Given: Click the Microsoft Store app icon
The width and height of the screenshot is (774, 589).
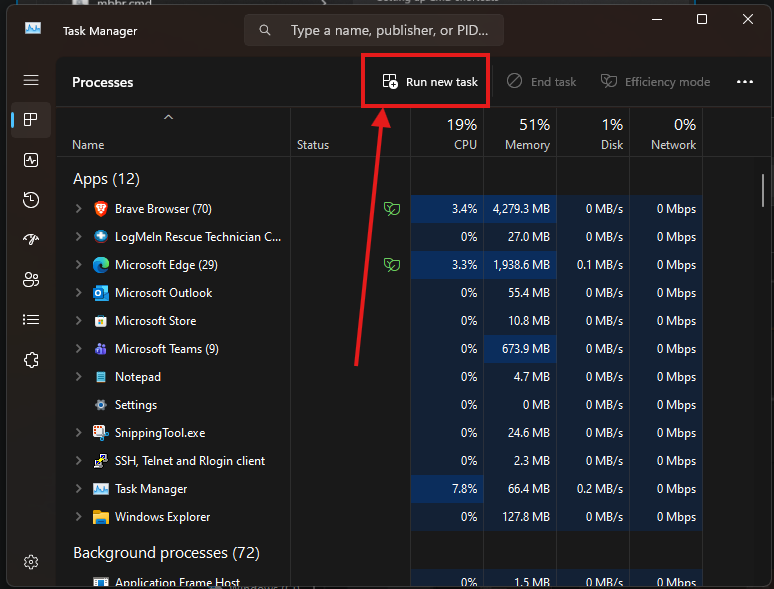Looking at the screenshot, I should click(101, 321).
